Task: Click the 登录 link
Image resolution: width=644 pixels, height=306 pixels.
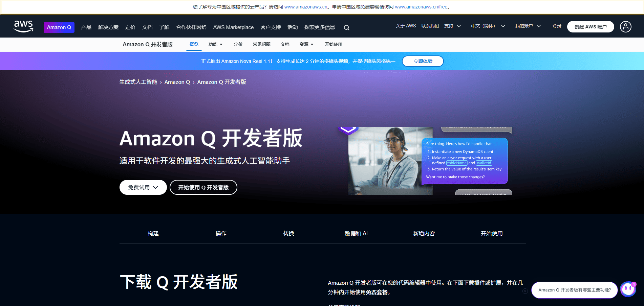Action: [x=557, y=26]
